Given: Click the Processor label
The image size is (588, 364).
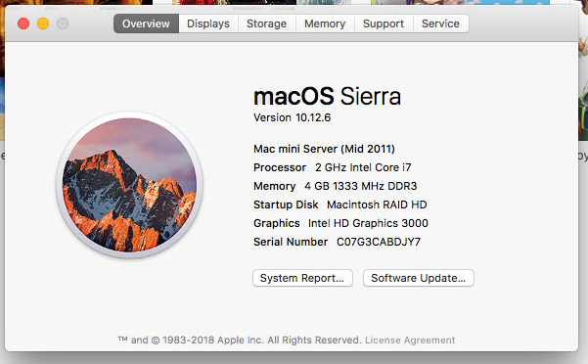Looking at the screenshot, I should click(280, 167).
